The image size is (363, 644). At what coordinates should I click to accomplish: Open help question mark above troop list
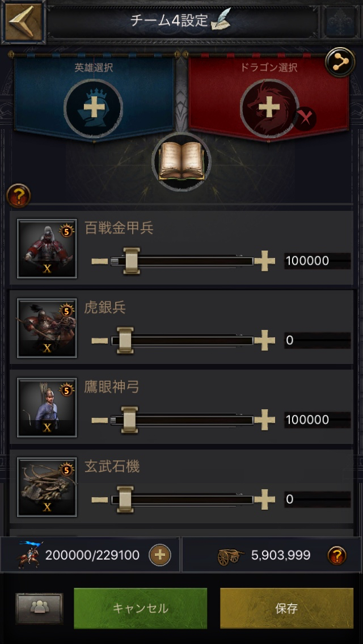(19, 196)
